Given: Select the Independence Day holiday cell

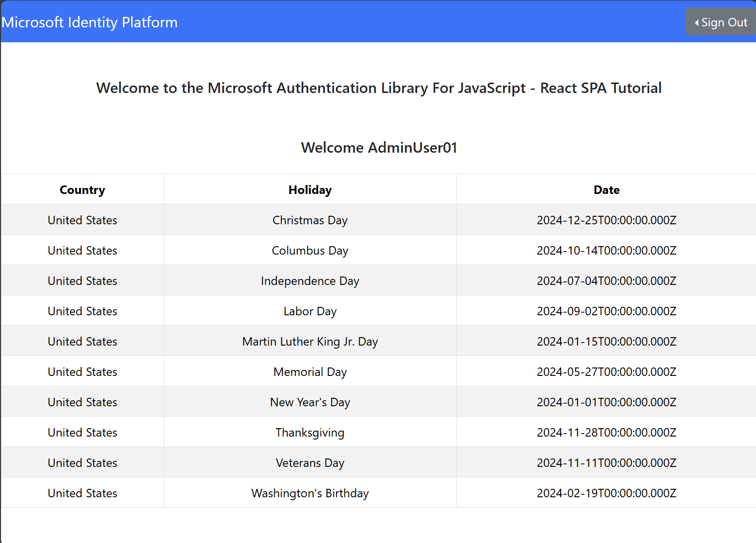Looking at the screenshot, I should coord(310,281).
